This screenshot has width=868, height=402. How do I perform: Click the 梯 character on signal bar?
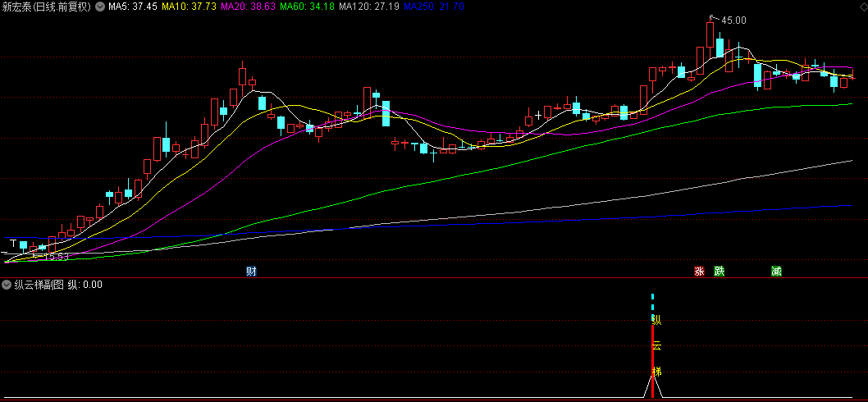(656, 372)
